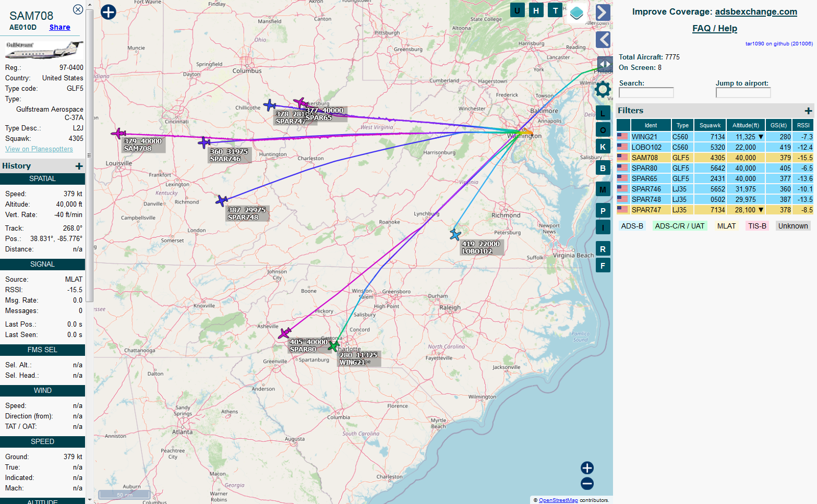
Task: Select the SPAR747 aircraft icon on map
Action: click(x=269, y=105)
